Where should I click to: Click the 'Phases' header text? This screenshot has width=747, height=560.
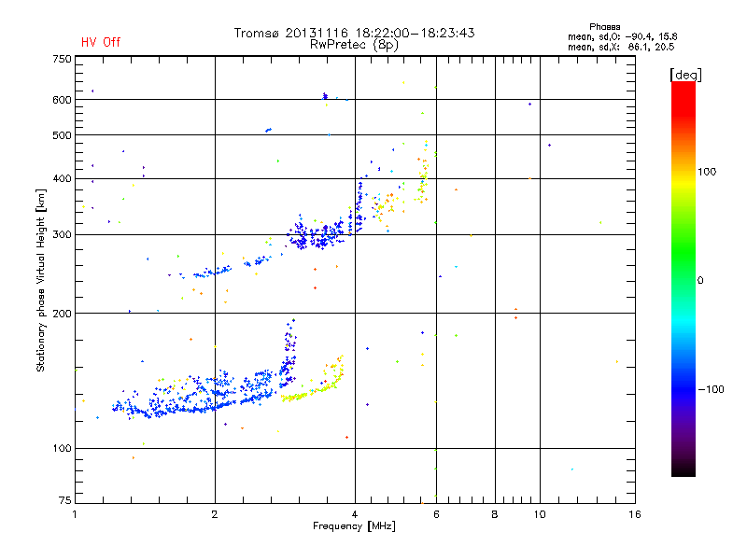[604, 27]
